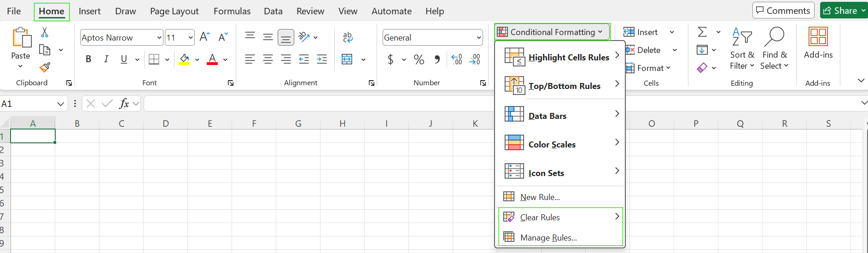Click the Conditional Formatting button

coord(552,32)
